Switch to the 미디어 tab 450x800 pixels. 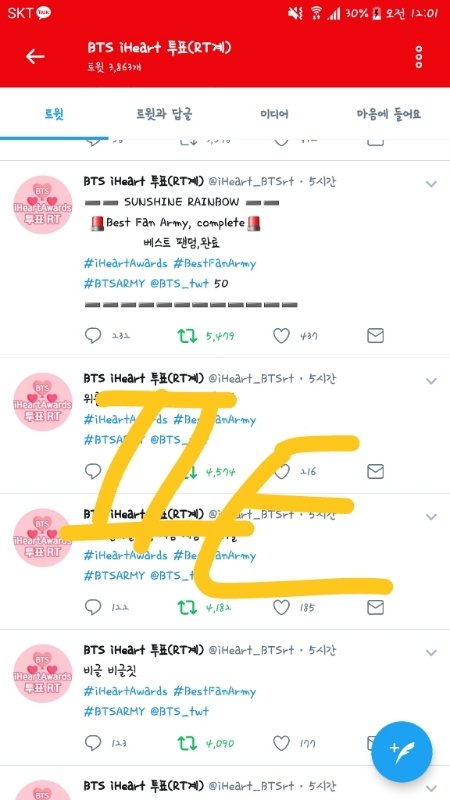point(274,114)
